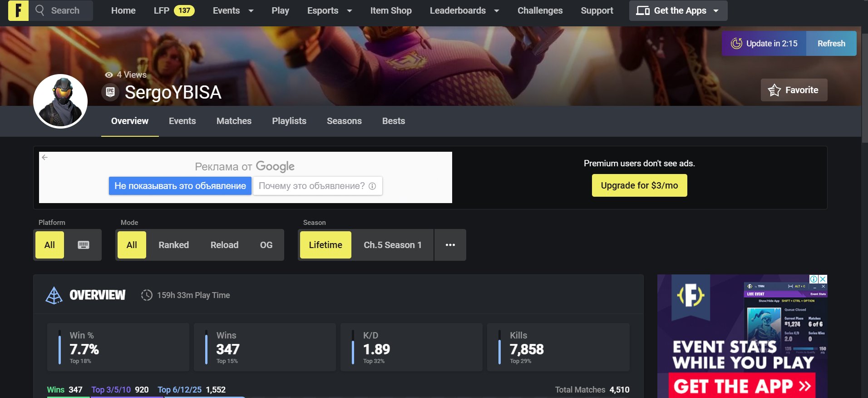Expand the Esports dropdown arrow

click(350, 11)
